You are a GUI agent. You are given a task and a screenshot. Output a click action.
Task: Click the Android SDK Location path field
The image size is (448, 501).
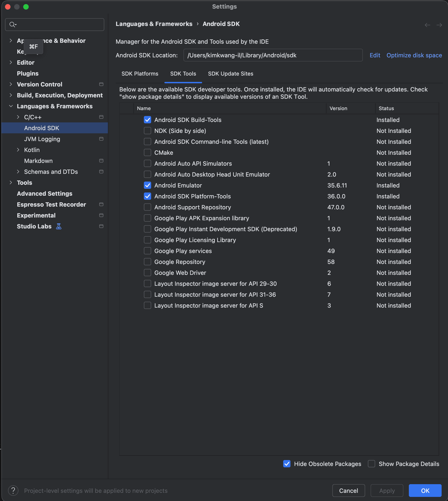pyautogui.click(x=273, y=55)
